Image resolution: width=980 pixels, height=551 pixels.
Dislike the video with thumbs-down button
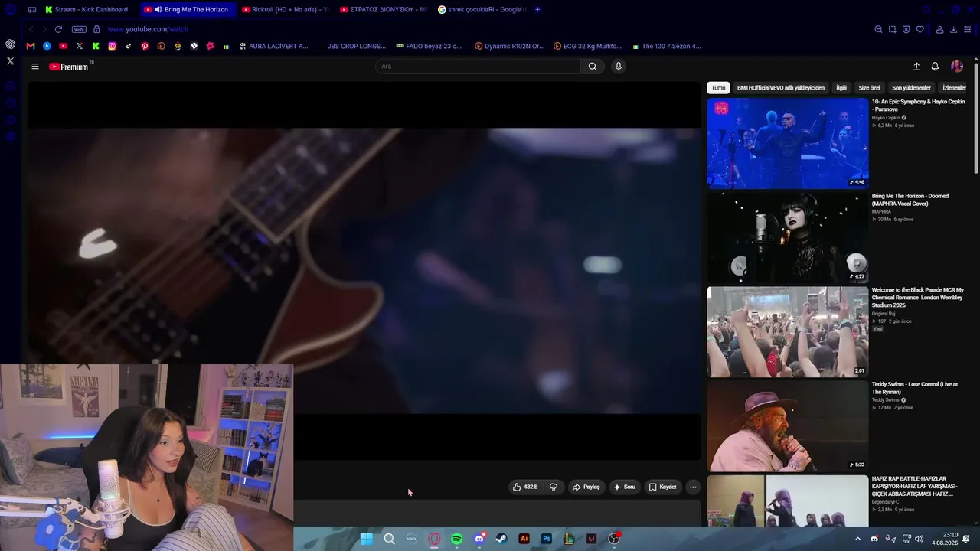(554, 487)
